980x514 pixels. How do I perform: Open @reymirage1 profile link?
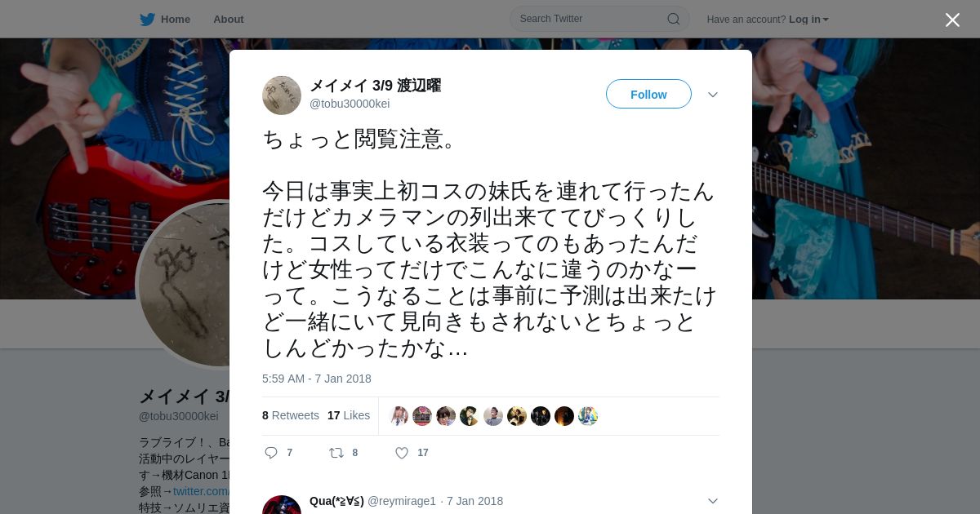402,501
